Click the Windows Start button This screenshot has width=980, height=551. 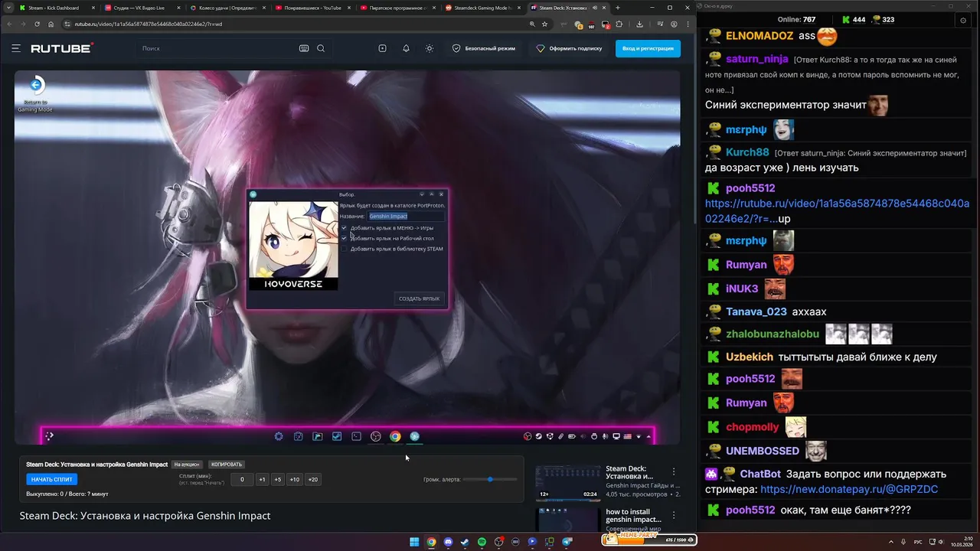[x=414, y=542]
